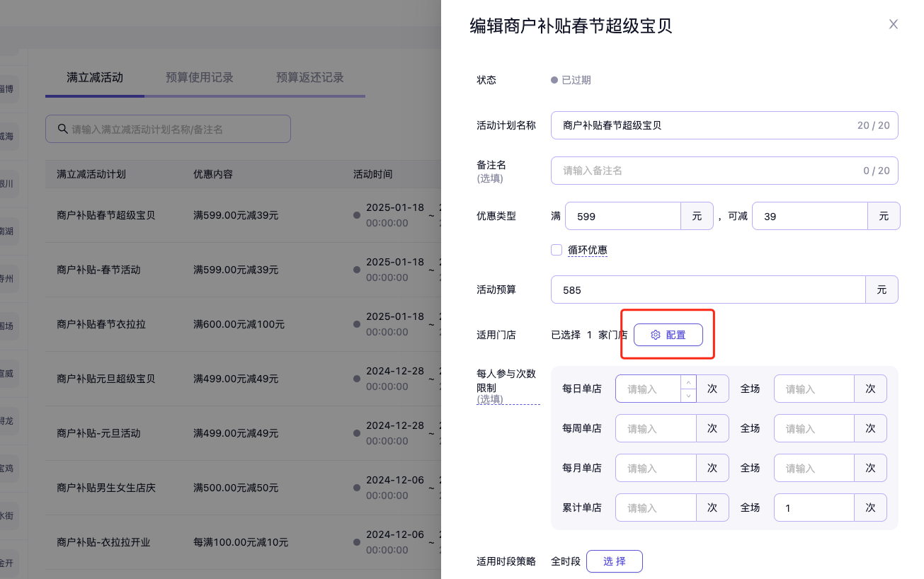
Task: Click the 满 599 amount field
Action: tap(622, 217)
